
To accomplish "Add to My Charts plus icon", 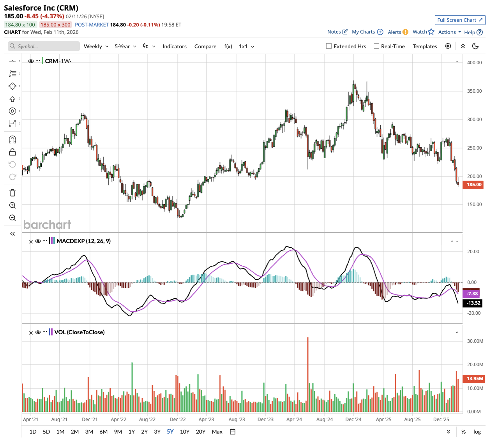I will [x=380, y=32].
